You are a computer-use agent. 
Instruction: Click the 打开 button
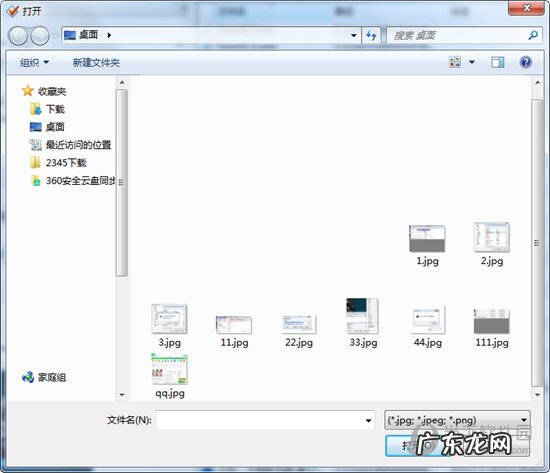[x=418, y=446]
